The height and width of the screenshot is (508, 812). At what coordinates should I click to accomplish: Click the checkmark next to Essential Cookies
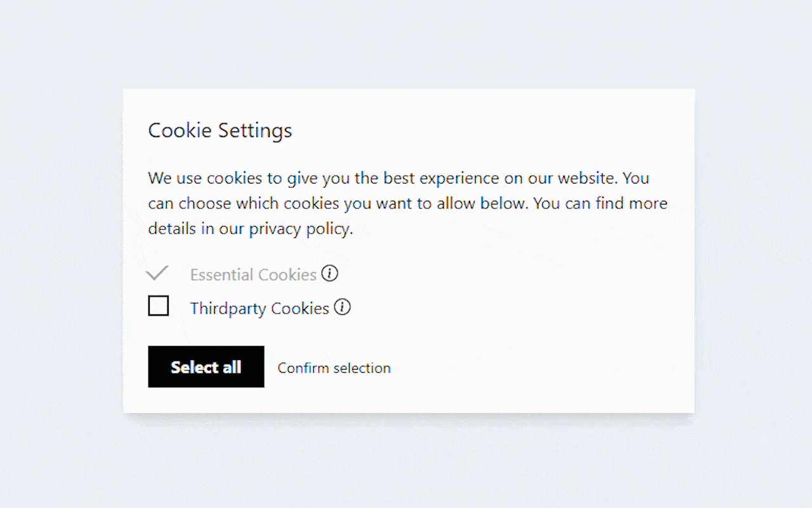point(157,273)
